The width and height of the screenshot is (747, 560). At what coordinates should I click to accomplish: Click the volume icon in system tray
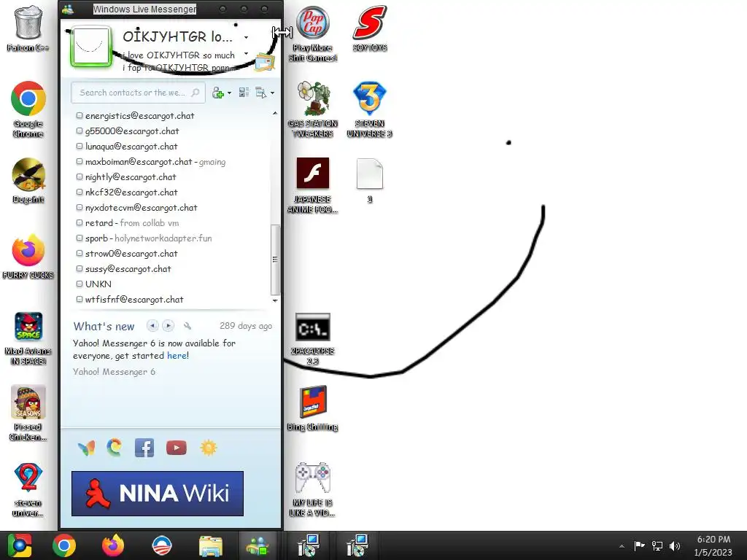pos(675,546)
